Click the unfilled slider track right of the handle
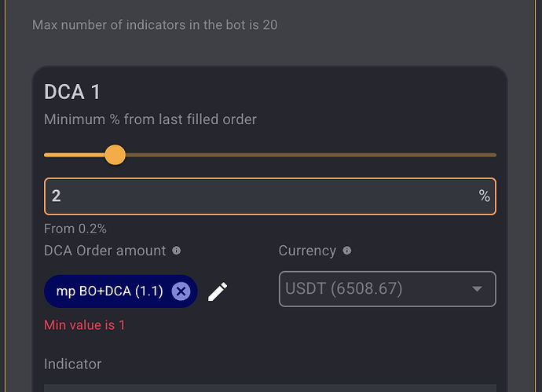Image resolution: width=542 pixels, height=392 pixels. (311, 155)
